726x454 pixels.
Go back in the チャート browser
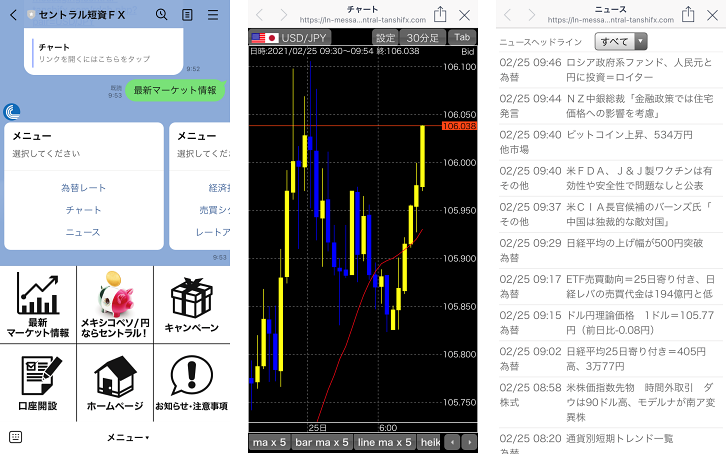pyautogui.click(x=260, y=15)
